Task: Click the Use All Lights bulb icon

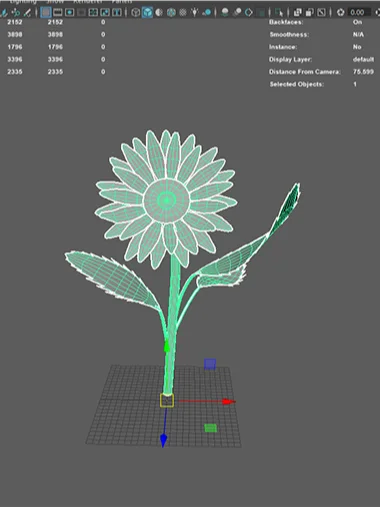Action: [195, 13]
